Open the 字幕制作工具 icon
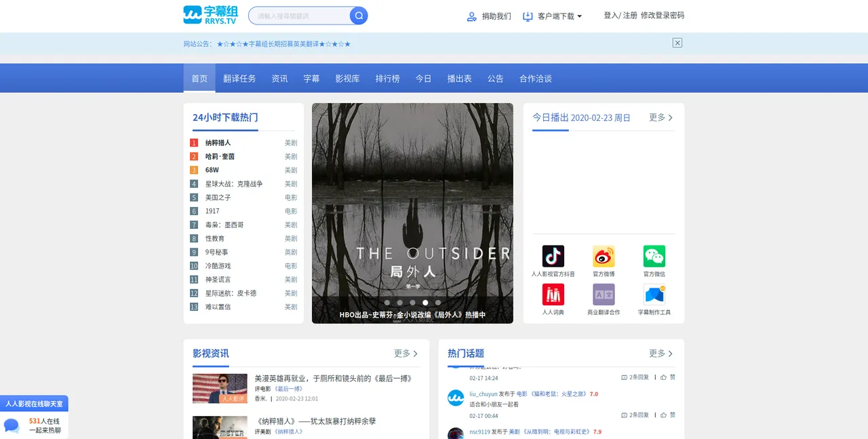The image size is (868, 439). click(654, 294)
